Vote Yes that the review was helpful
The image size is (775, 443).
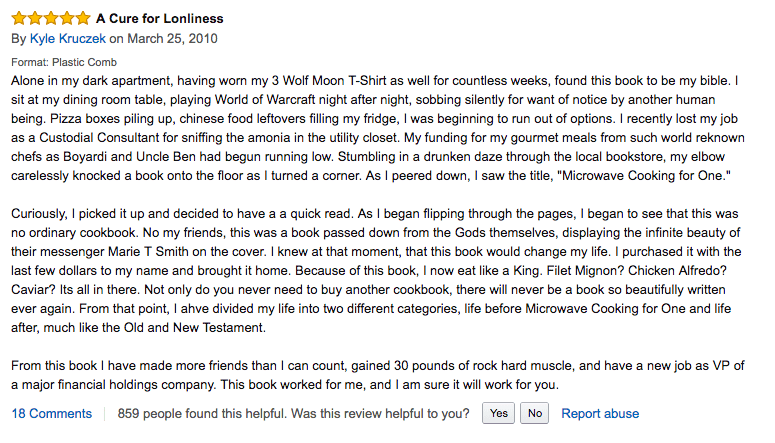498,413
